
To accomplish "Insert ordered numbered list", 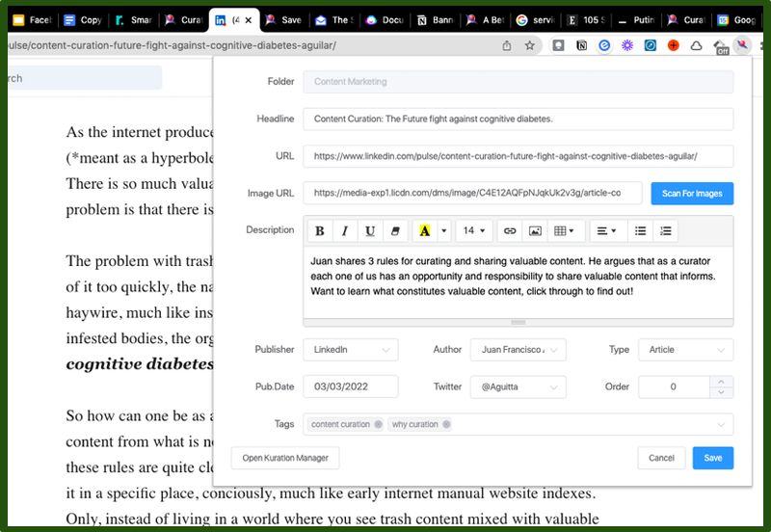I will tap(665, 230).
